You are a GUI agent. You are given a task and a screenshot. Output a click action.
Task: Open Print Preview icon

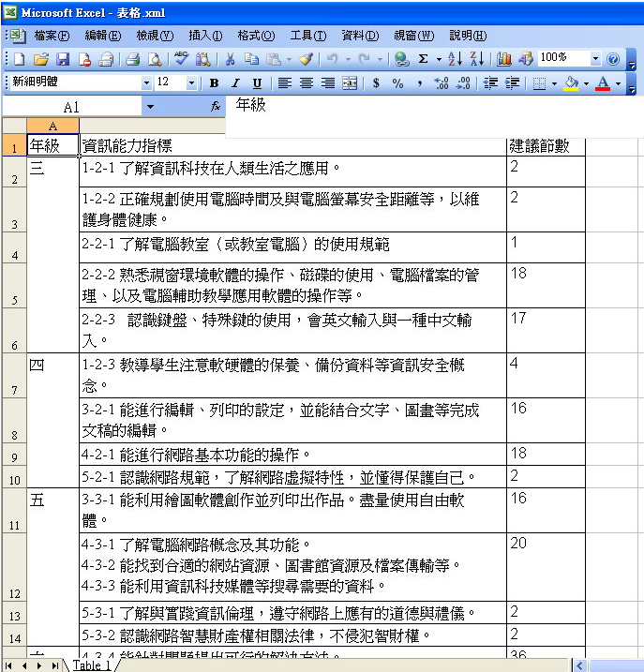[155, 59]
